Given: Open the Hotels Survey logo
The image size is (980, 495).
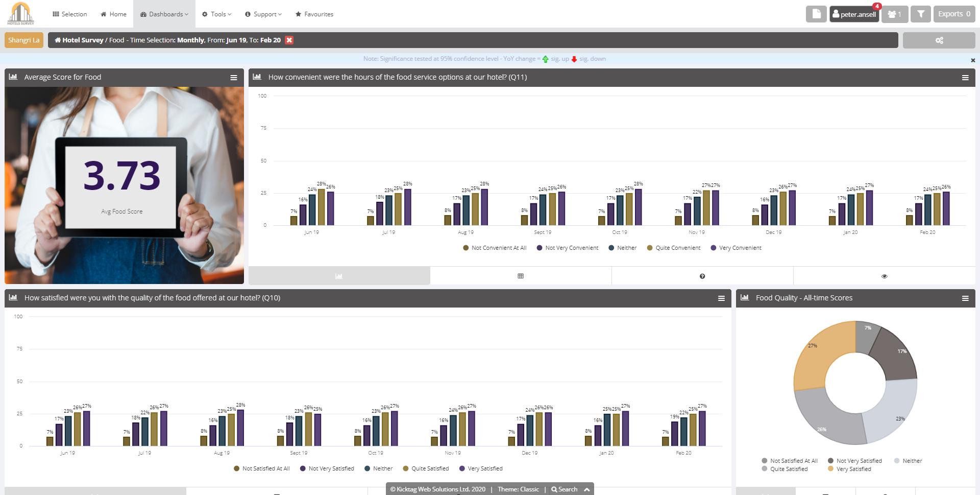Looking at the screenshot, I should (21, 14).
